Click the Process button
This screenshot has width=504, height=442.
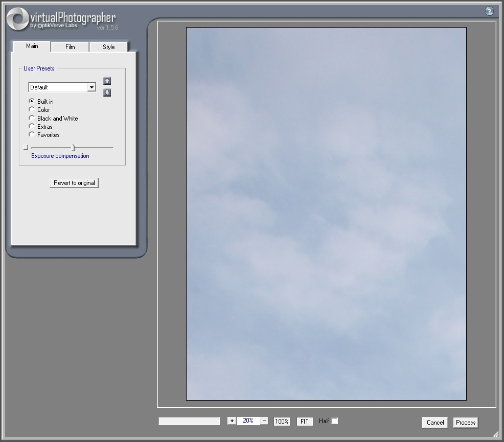[x=465, y=423]
